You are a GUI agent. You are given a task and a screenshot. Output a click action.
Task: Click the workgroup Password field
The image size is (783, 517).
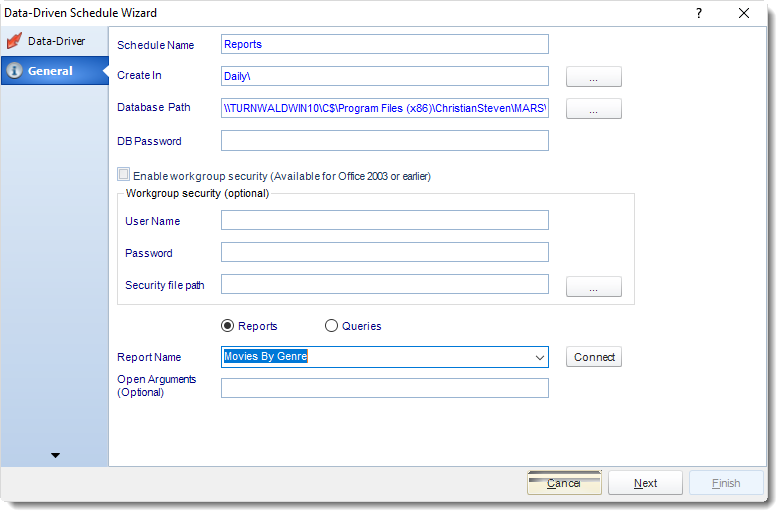pos(385,252)
